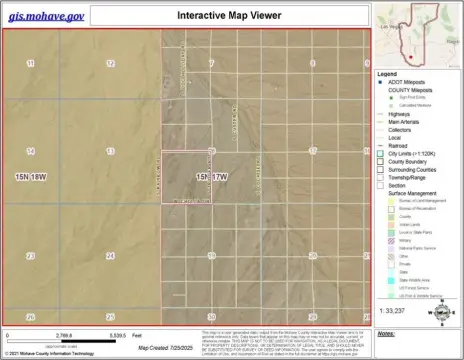Screen dimensions: 464x360
Task: Click section number 25 on the map
Action: tap(110, 317)
